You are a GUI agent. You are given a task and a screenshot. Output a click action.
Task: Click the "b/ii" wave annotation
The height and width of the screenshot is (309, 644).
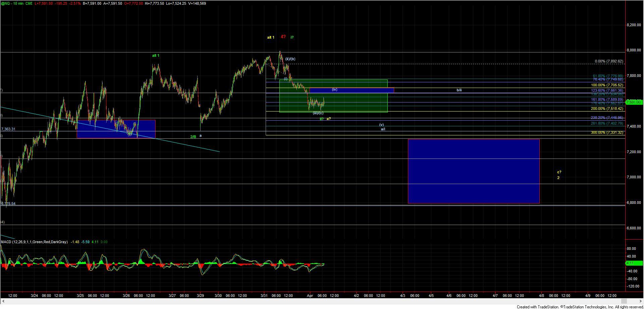coord(459,90)
